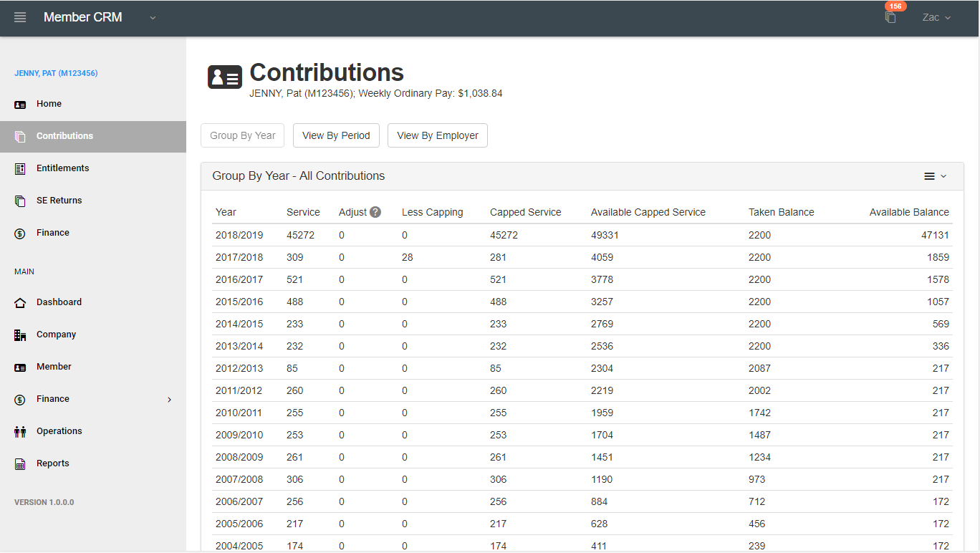The height and width of the screenshot is (553, 980).
Task: Click the Capped Service column header
Action: click(x=526, y=212)
